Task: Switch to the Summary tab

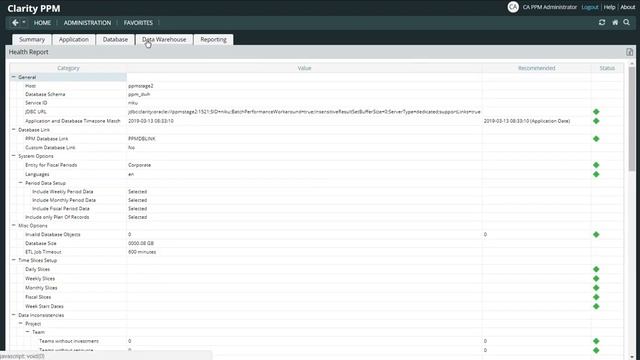Action: (32, 40)
